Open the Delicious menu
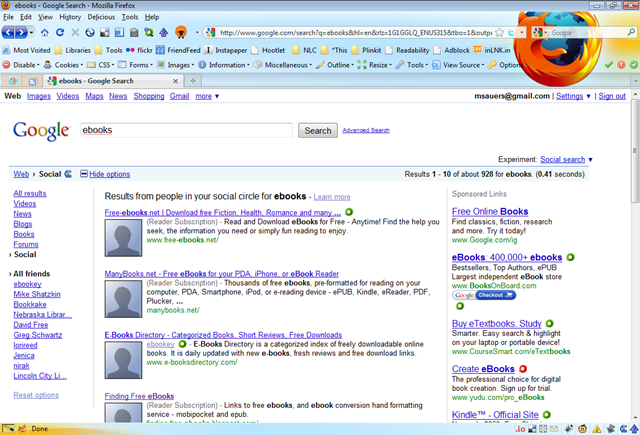 [101, 17]
